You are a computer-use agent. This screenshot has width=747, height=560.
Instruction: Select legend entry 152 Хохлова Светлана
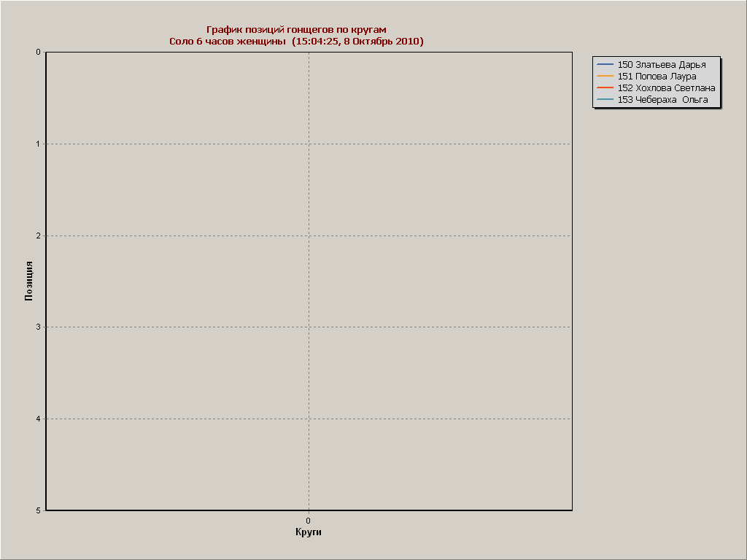[x=666, y=88]
